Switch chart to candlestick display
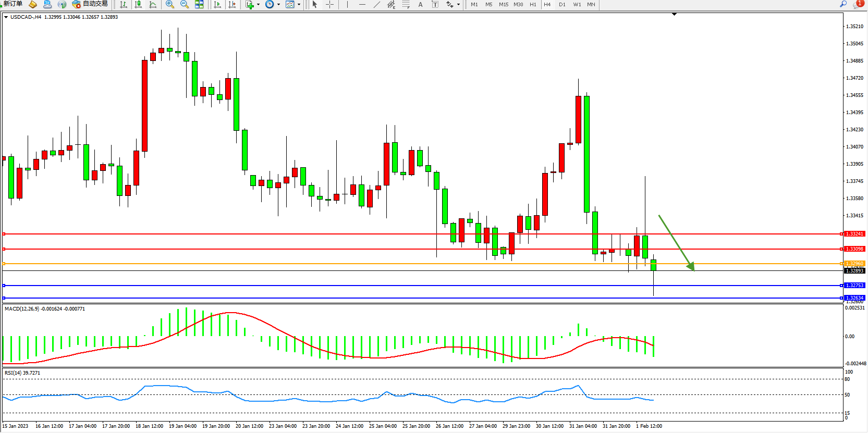The width and height of the screenshot is (868, 433). click(138, 5)
